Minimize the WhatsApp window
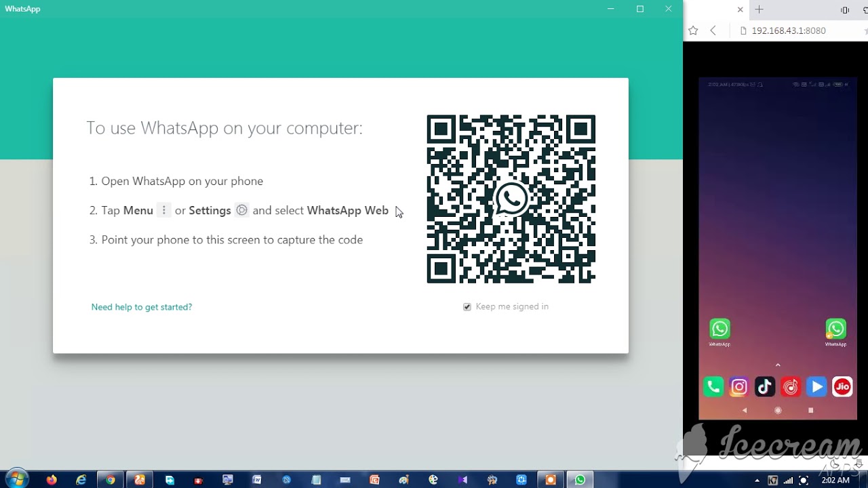 [x=611, y=9]
